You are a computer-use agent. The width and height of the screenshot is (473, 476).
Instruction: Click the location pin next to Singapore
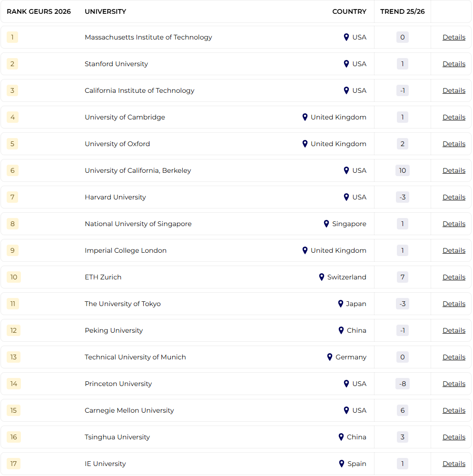326,224
